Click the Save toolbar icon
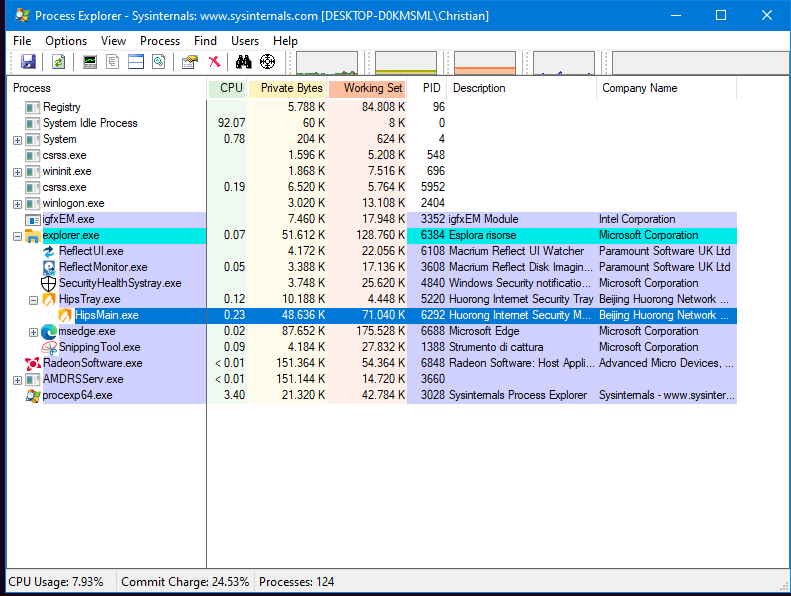The width and height of the screenshot is (791, 596). coord(28,62)
